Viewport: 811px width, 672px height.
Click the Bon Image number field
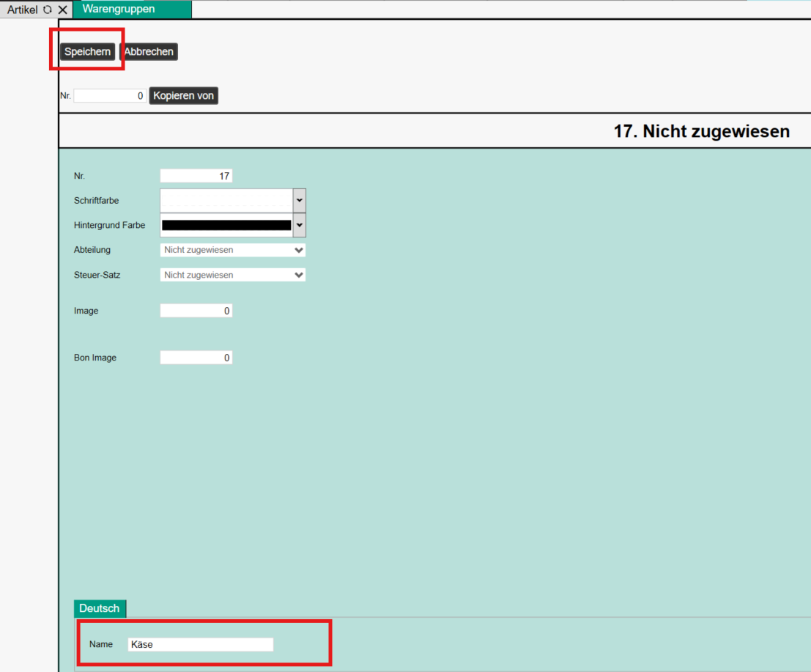(196, 358)
